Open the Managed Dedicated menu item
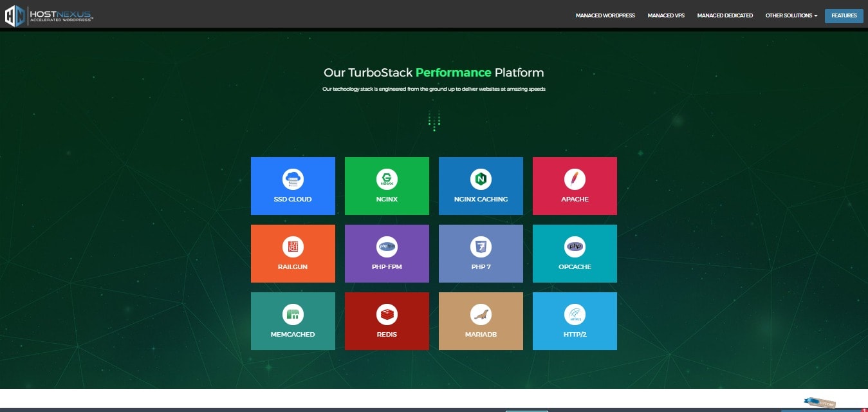Viewport: 868px width, 412px height. pos(725,15)
